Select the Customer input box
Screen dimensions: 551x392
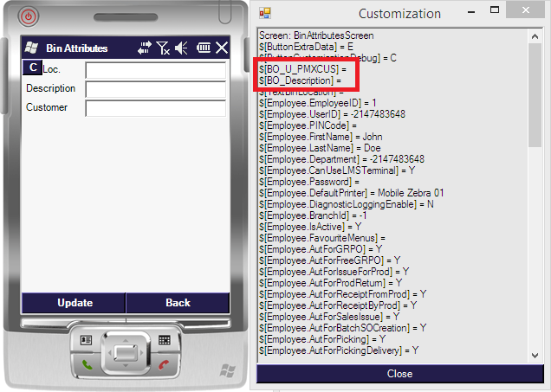coord(155,108)
